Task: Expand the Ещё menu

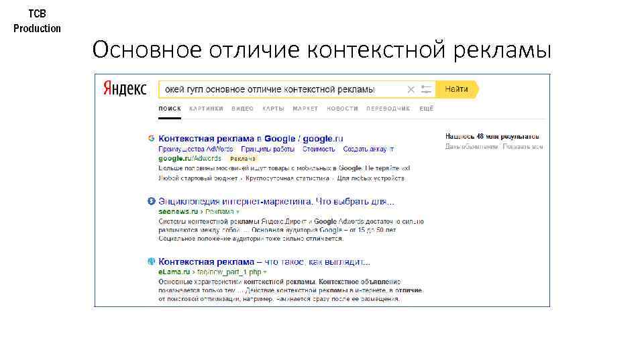Action: pyautogui.click(x=427, y=109)
